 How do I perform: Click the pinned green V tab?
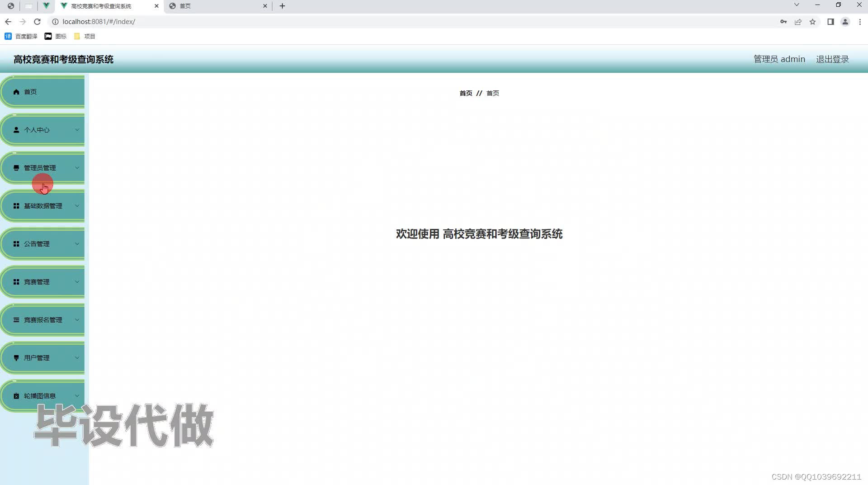click(46, 6)
